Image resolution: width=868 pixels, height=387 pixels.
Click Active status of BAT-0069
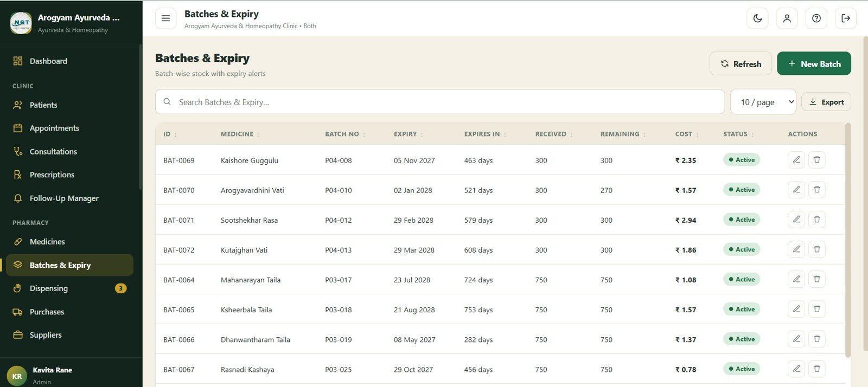(x=742, y=160)
